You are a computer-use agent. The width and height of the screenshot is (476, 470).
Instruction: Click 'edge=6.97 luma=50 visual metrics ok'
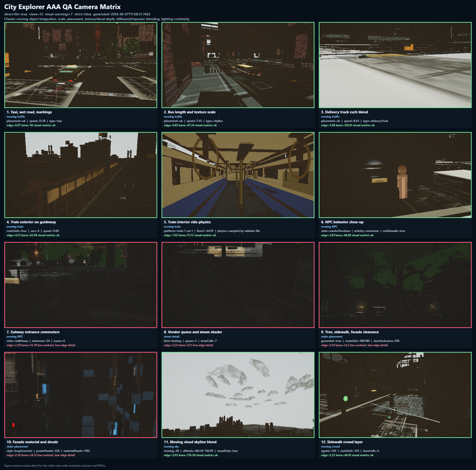coord(31,125)
